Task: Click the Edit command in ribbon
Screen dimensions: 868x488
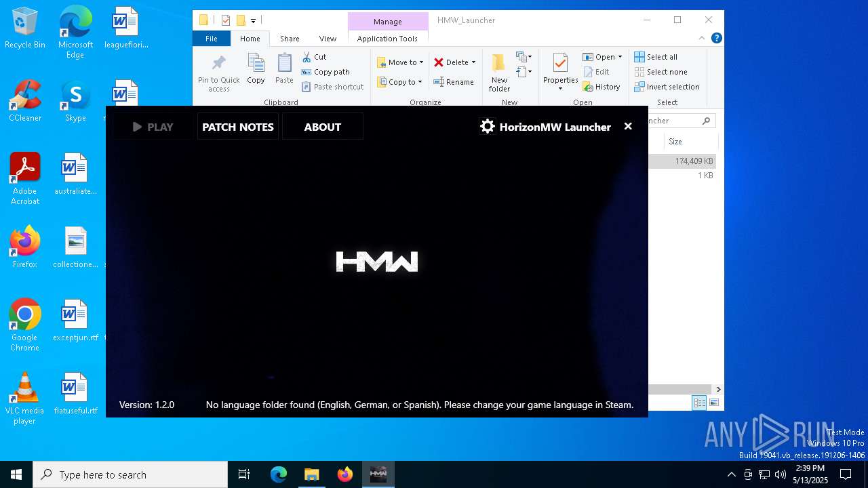Action: pyautogui.click(x=596, y=72)
